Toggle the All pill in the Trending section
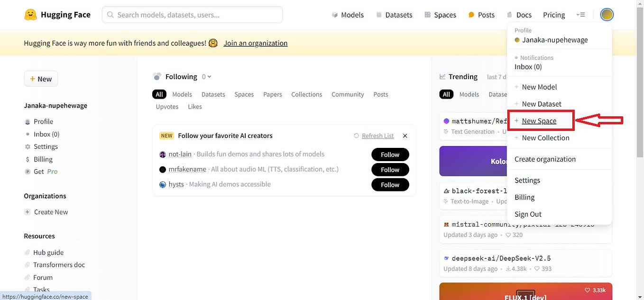Screen dimensions: 644x300 click(446, 94)
